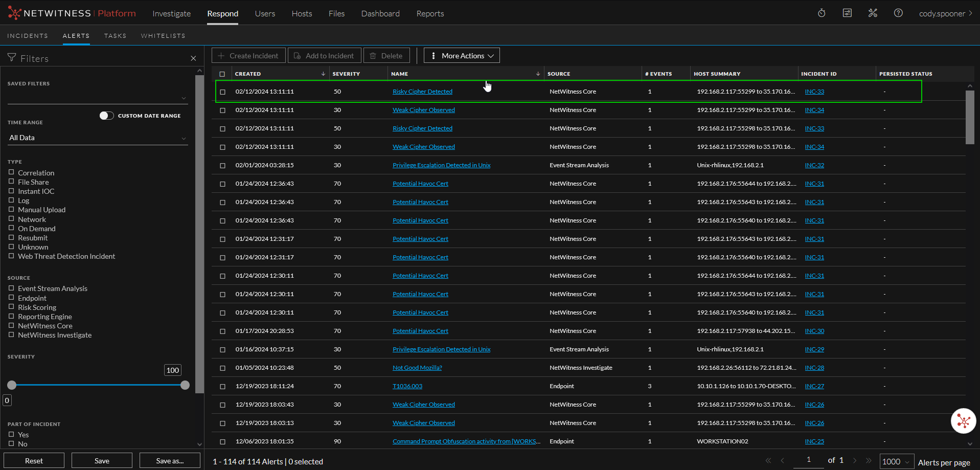Viewport: 980px width, 470px height.
Task: Enable the Endpoint source filter checkbox
Action: (11, 298)
